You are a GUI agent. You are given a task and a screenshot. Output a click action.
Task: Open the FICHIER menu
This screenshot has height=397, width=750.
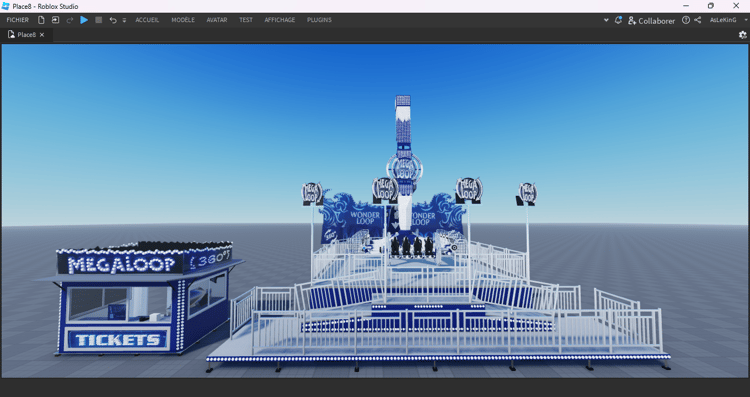[18, 20]
